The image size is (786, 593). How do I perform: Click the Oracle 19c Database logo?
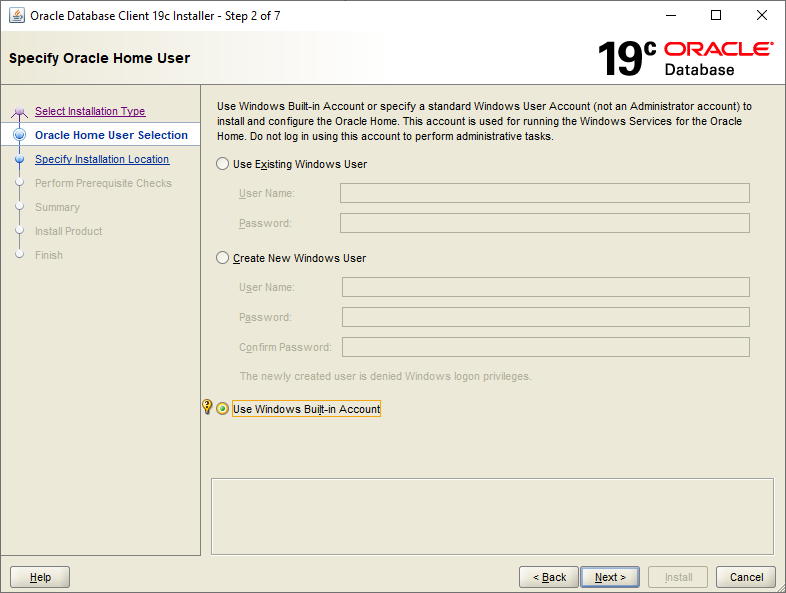point(685,58)
